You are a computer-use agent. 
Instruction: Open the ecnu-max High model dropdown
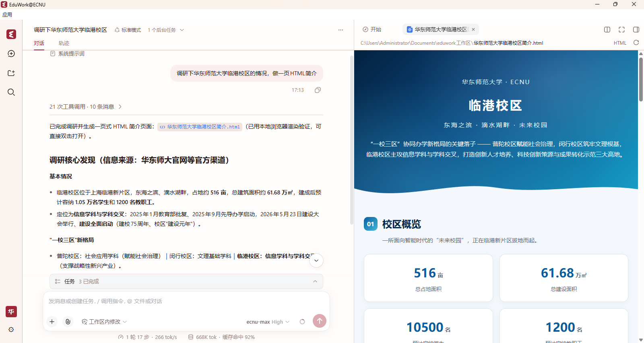(268, 322)
